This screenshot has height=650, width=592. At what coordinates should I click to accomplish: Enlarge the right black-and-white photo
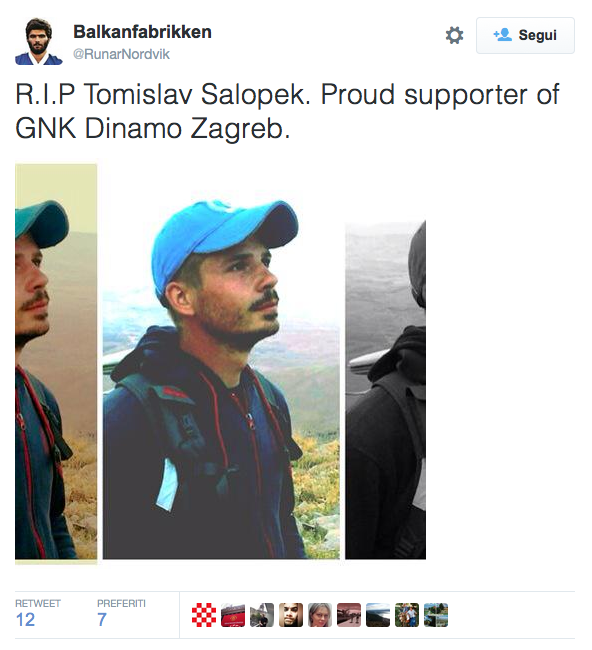(386, 390)
